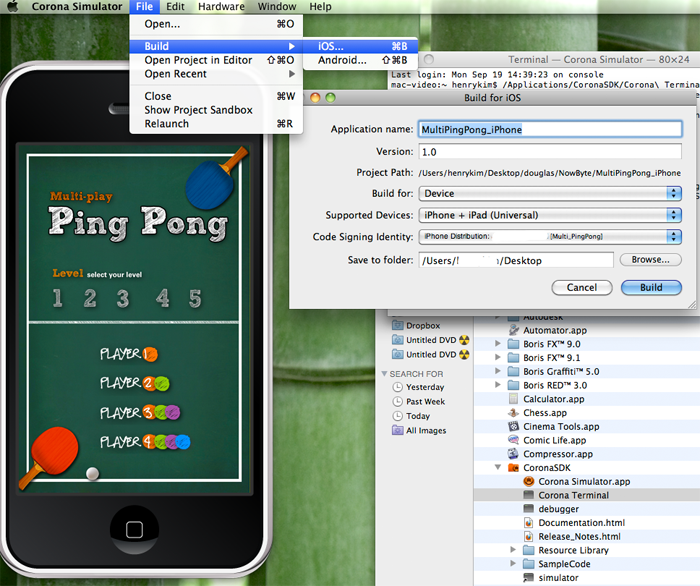
Task: Choose iOS... build option
Action: [361, 46]
